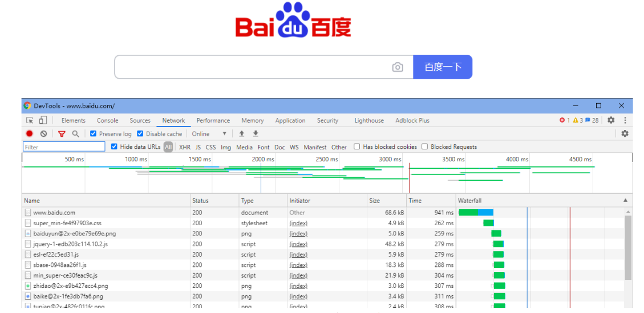The height and width of the screenshot is (313, 644).
Task: Open the DevTools three-dot menu
Action: pyautogui.click(x=625, y=120)
